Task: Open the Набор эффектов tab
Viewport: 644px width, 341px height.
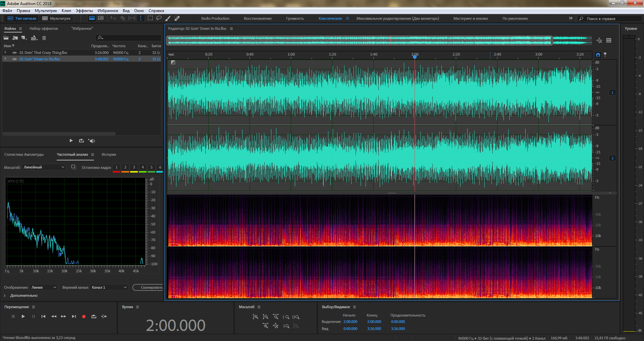Action: click(44, 28)
